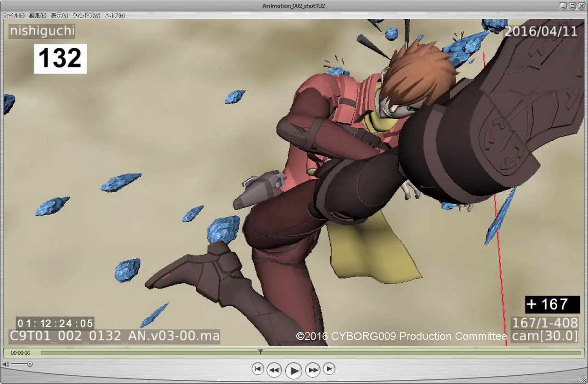
Task: Open the 編集(E) menu
Action: coord(38,16)
